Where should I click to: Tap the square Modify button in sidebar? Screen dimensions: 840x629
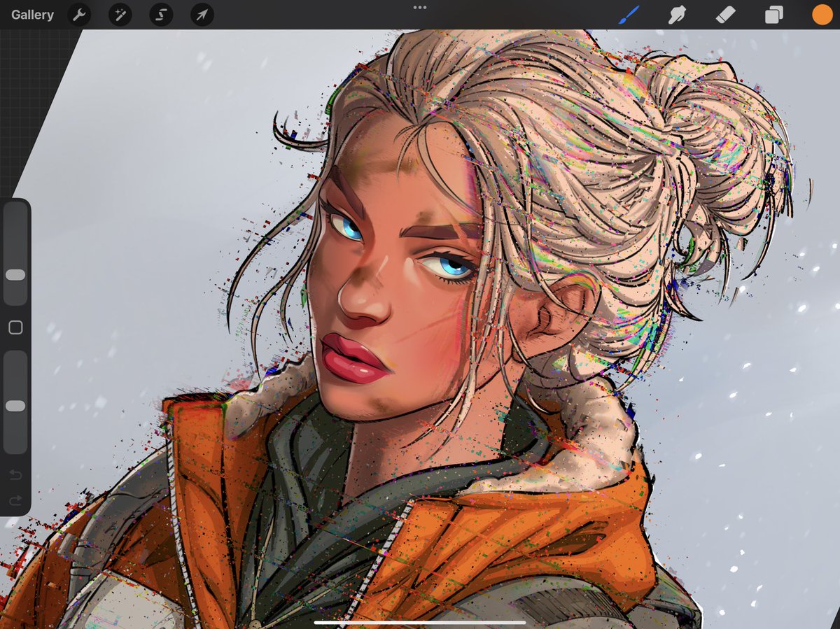tap(15, 327)
